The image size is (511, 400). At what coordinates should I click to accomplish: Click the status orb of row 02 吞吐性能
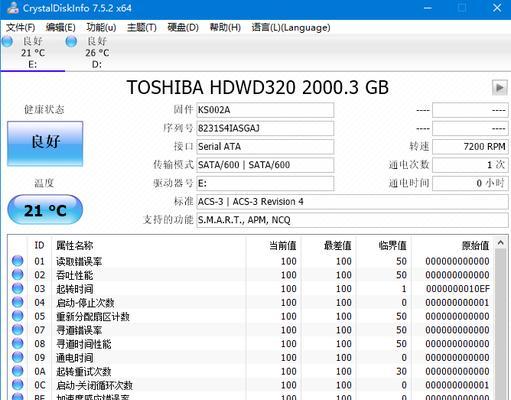17,275
